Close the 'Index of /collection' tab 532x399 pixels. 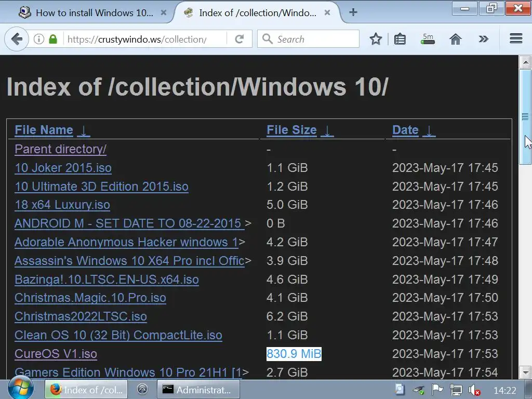pos(327,12)
